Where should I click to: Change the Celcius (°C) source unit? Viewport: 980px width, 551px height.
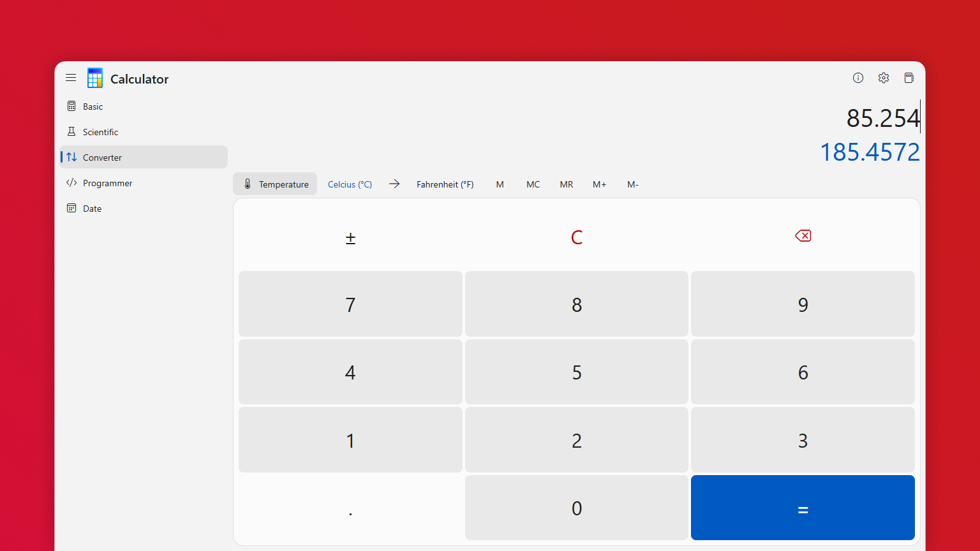[350, 184]
